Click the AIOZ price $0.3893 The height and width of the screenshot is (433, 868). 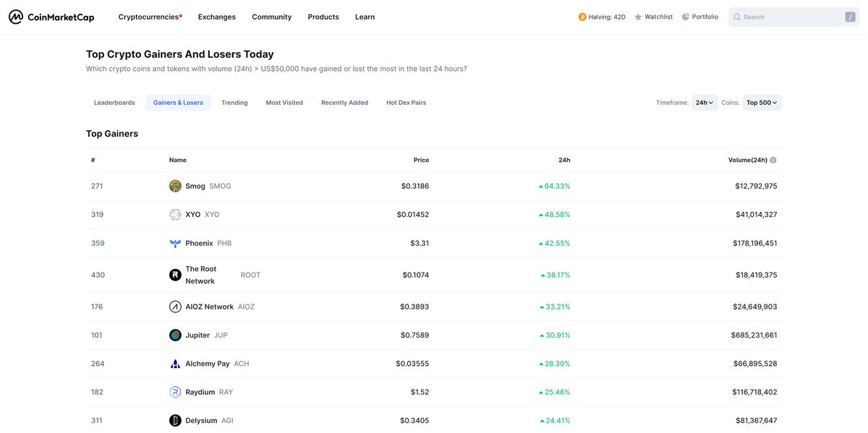(414, 306)
